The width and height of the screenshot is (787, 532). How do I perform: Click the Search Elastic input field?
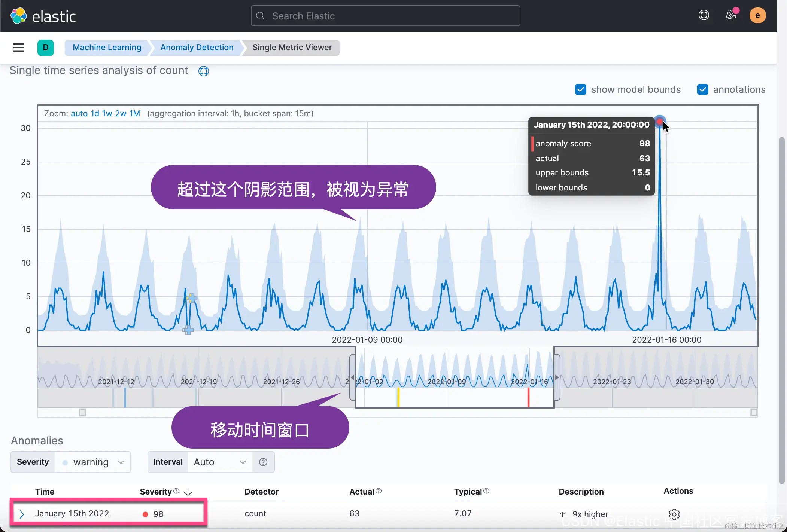coord(385,16)
